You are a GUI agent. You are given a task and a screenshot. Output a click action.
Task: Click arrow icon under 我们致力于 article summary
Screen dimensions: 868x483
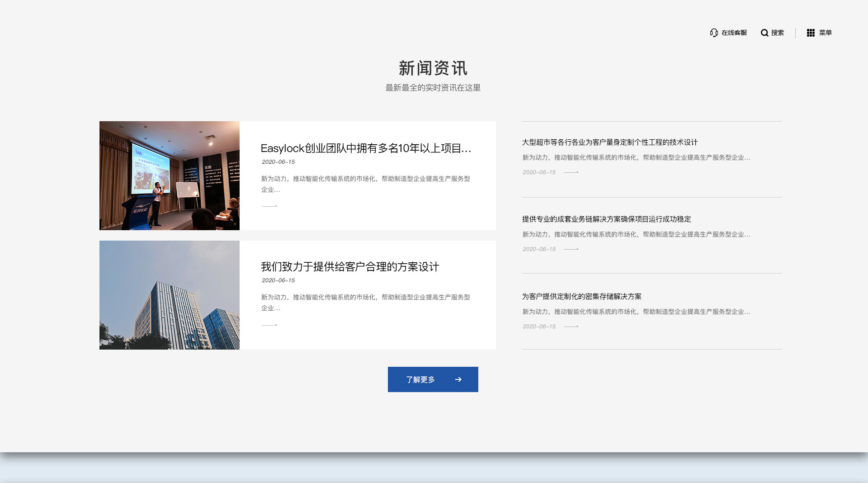click(269, 325)
